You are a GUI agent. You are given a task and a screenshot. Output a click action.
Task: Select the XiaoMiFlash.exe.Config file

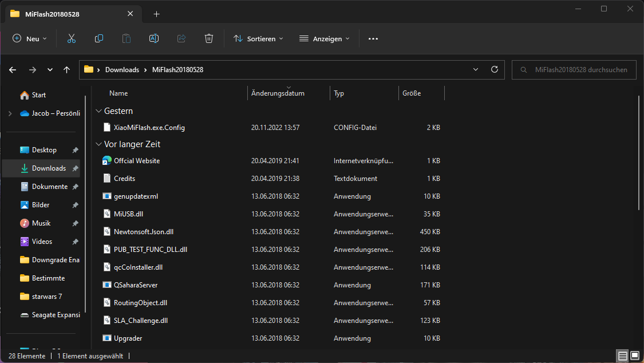pos(149,127)
